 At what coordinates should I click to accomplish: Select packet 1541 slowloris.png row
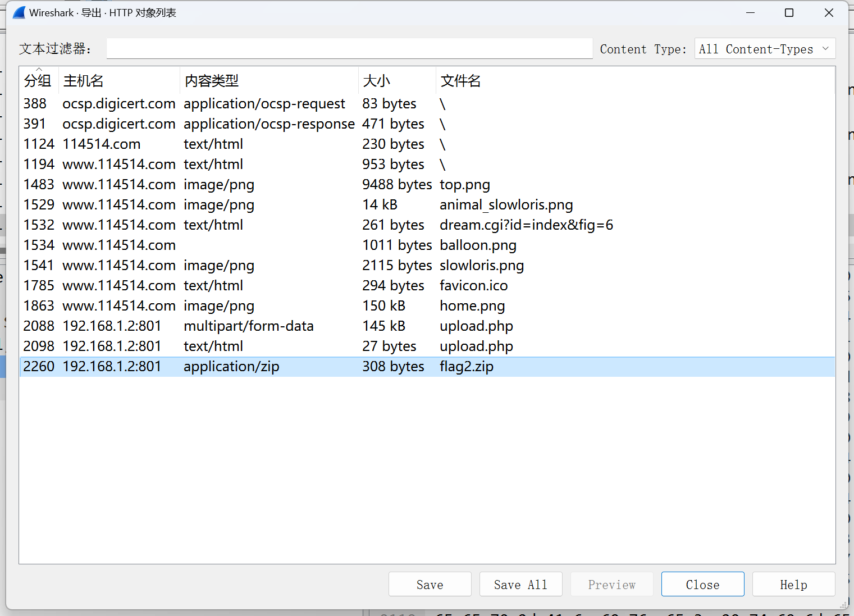pyautogui.click(x=427, y=266)
